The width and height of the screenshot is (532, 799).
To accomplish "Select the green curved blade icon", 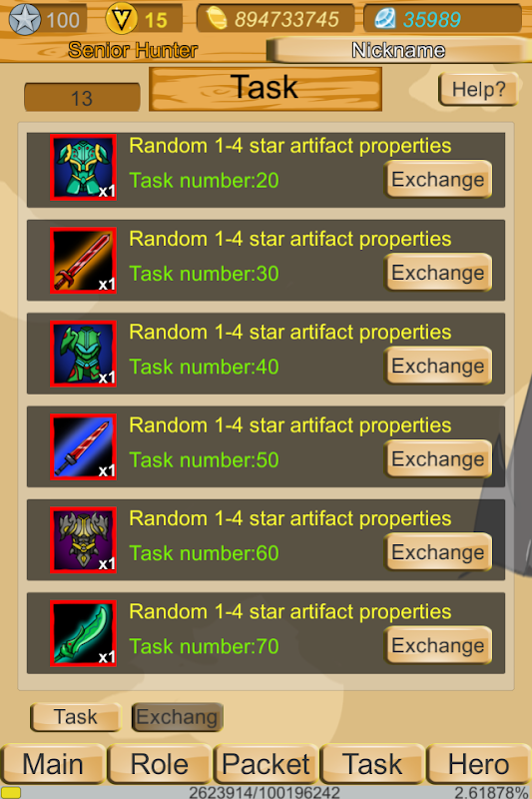I will 84,633.
